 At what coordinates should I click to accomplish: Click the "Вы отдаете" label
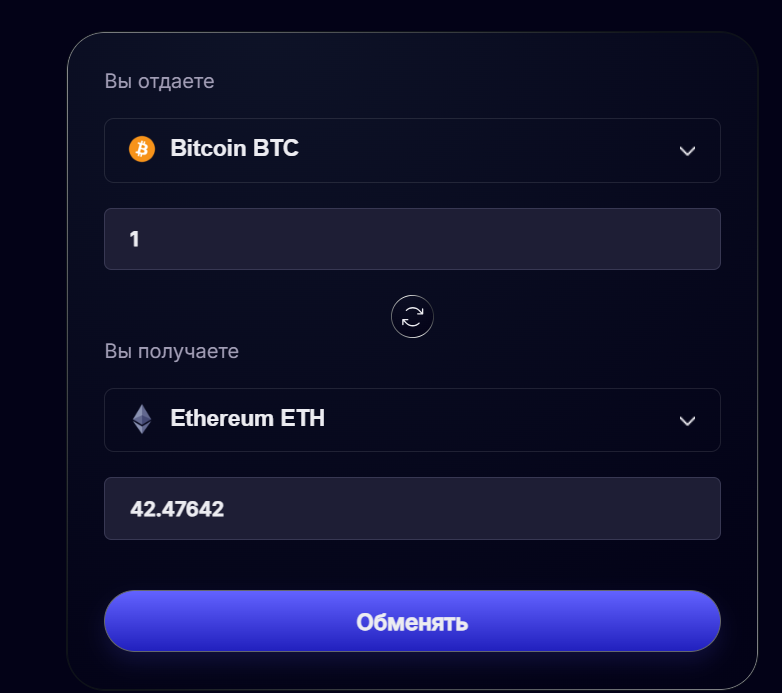coord(160,81)
